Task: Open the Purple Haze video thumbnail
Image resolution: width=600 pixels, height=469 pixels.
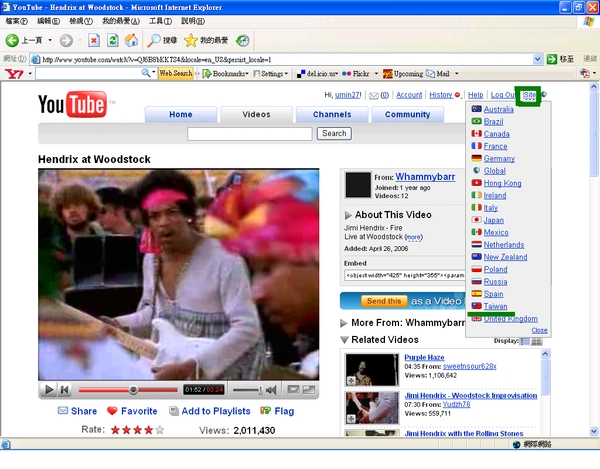Action: (x=372, y=370)
